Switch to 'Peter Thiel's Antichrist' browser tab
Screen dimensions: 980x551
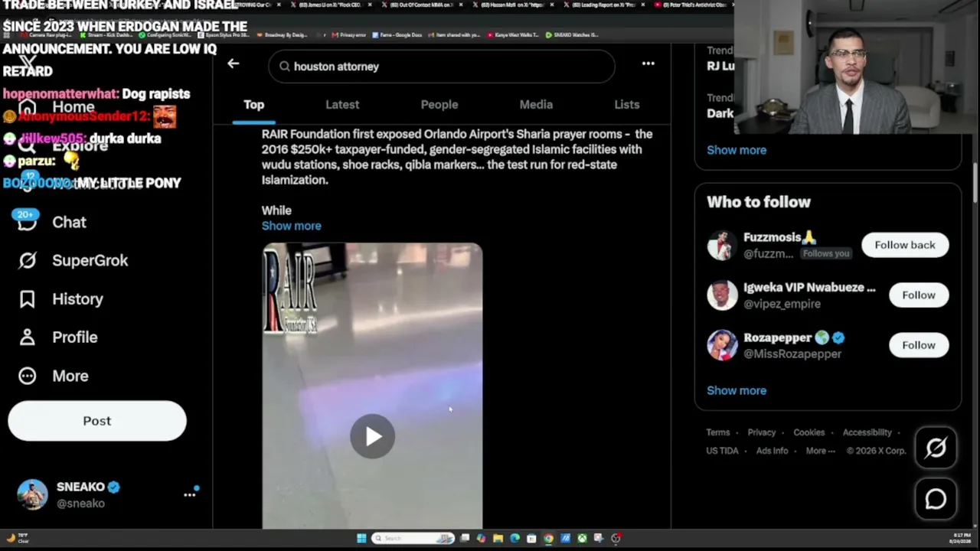(691, 5)
